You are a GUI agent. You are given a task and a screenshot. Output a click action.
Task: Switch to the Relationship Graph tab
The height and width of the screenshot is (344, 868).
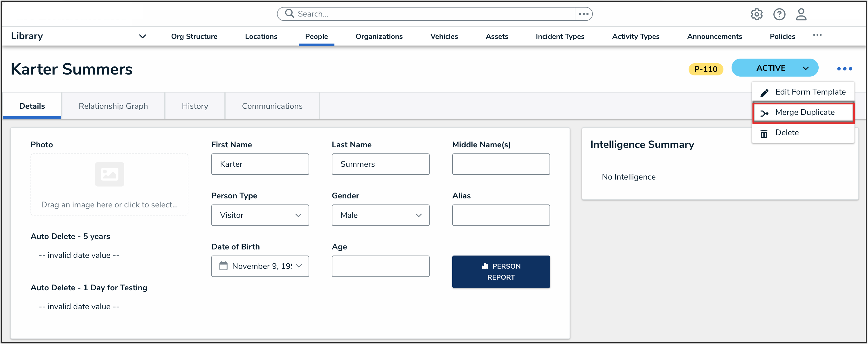pyautogui.click(x=113, y=106)
